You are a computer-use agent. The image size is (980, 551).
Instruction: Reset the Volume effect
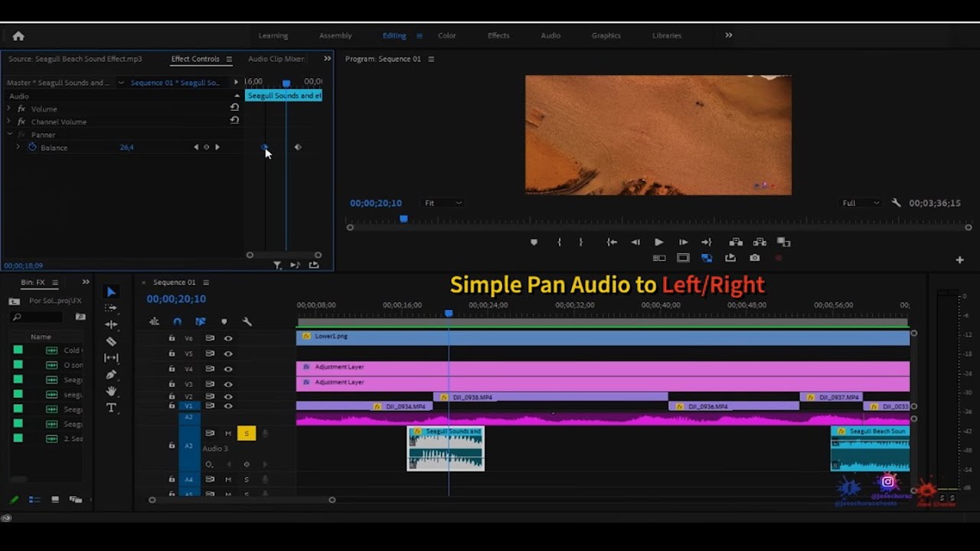click(234, 108)
